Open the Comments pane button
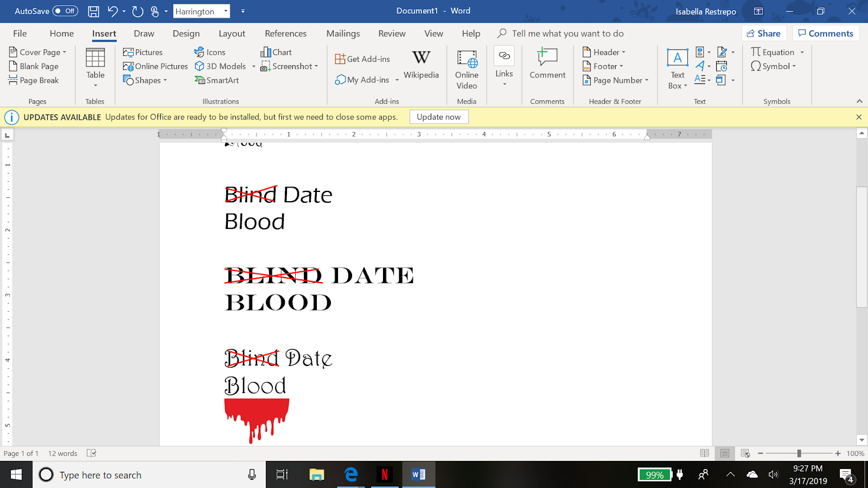This screenshot has height=488, width=868. 826,33
